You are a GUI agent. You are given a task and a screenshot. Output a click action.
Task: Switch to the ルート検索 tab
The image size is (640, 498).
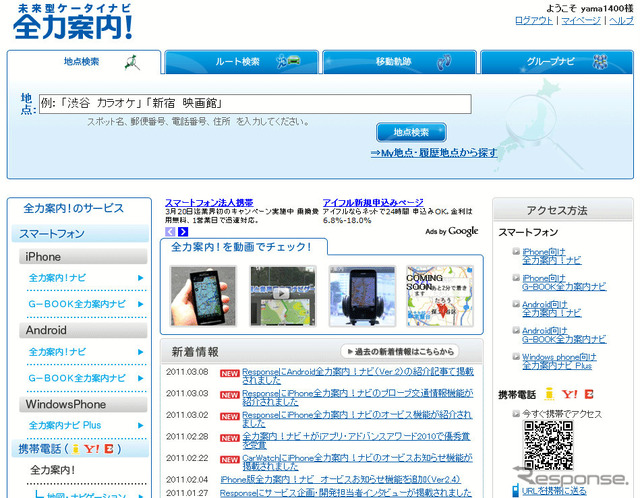(x=242, y=62)
